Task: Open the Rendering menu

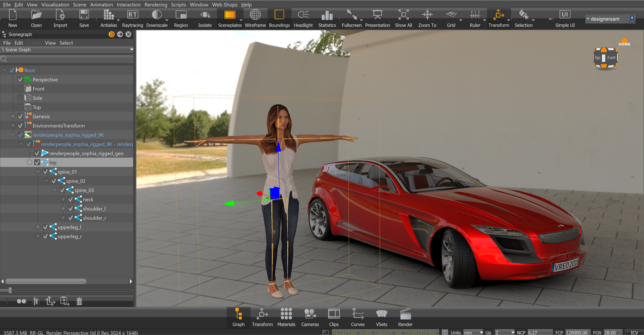Action: (x=156, y=5)
